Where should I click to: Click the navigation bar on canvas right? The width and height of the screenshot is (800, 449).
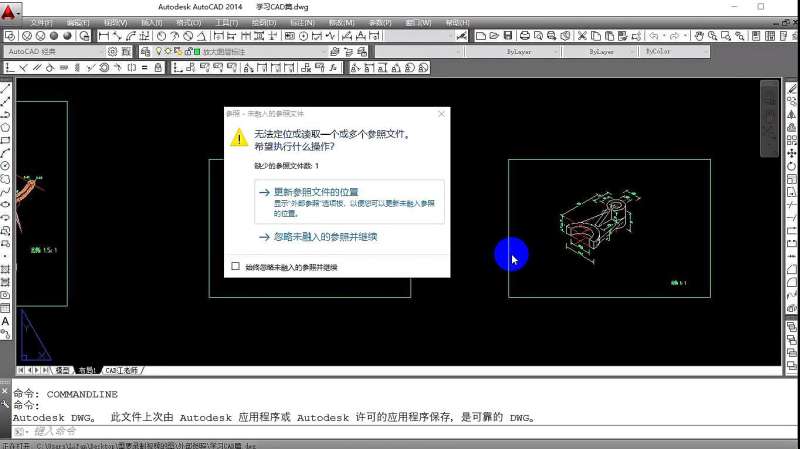pyautogui.click(x=769, y=119)
